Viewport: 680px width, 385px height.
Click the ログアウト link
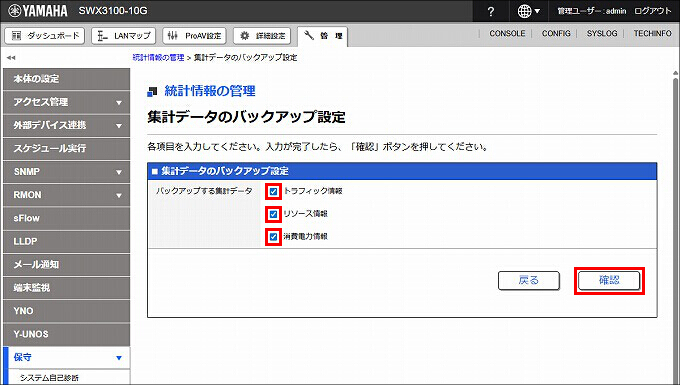point(653,11)
